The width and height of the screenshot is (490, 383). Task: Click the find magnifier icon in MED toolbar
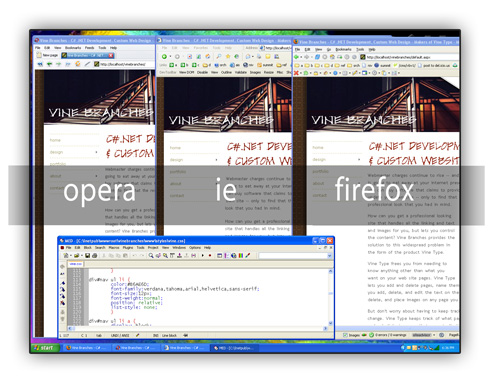[x=151, y=256]
